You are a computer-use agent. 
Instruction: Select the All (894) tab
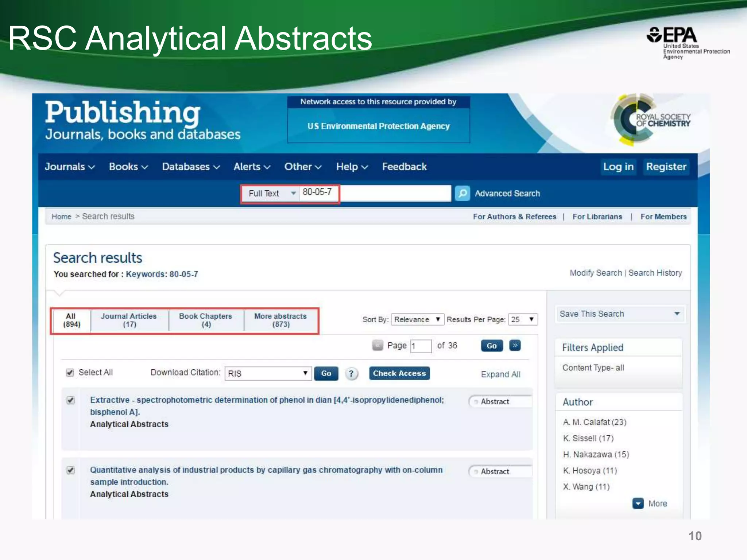[71, 320]
